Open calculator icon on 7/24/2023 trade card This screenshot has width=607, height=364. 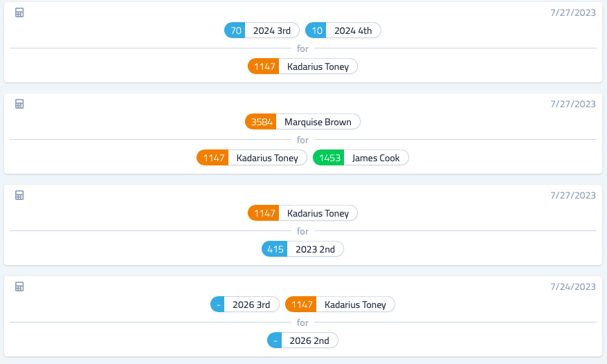pyautogui.click(x=19, y=287)
